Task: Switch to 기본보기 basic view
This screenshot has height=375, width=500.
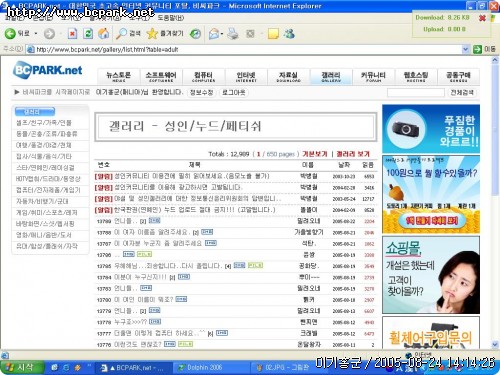Action: tap(315, 154)
